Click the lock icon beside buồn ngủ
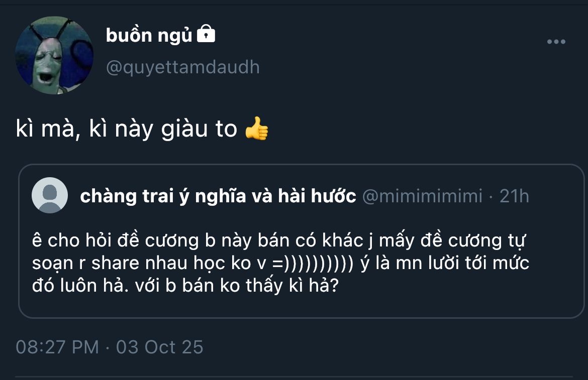Viewport: 588px width, 380px height. click(206, 35)
